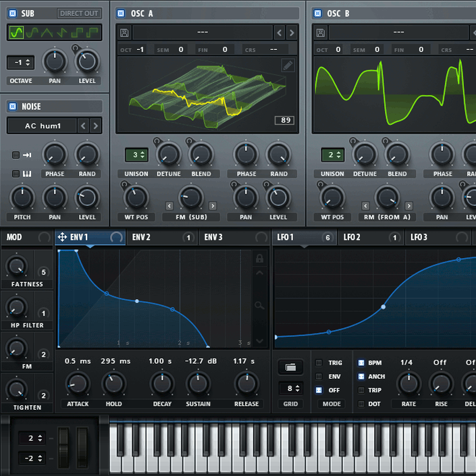Select previous noise sample arrow
Image resolution: width=476 pixels, height=476 pixels.
coord(83,126)
